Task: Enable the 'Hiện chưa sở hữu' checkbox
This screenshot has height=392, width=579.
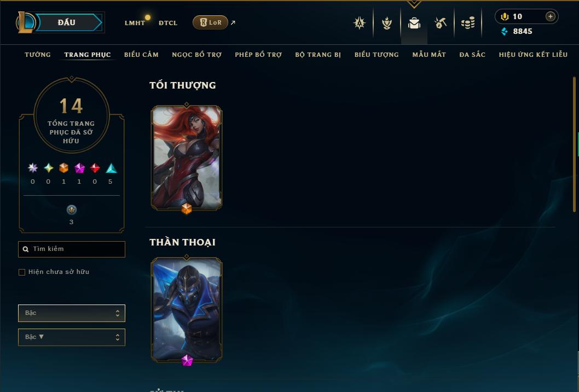Action: pos(22,272)
